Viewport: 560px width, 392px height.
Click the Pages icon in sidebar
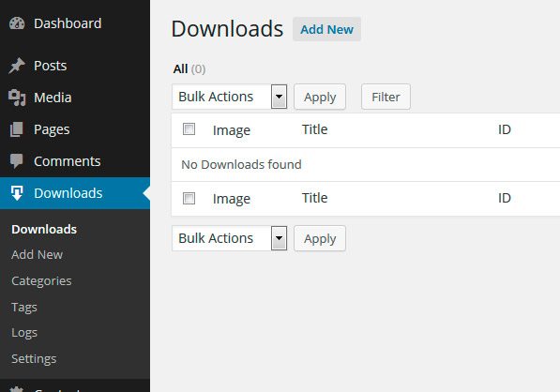click(x=17, y=129)
